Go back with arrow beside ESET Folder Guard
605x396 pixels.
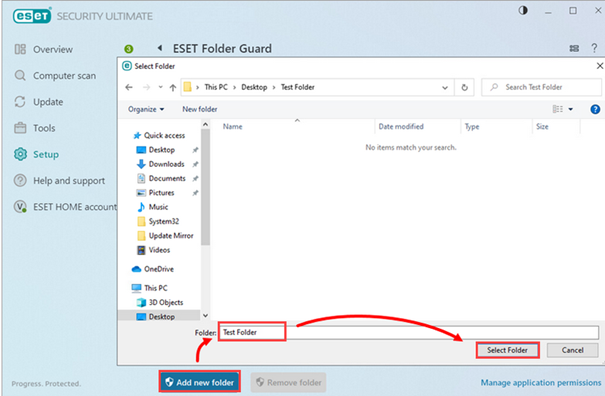pyautogui.click(x=160, y=48)
